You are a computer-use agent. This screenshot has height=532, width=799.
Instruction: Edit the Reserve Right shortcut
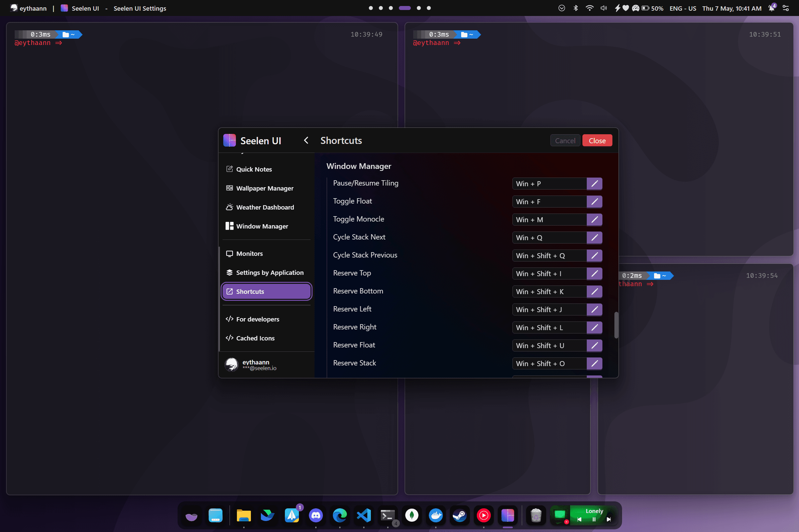tap(594, 327)
